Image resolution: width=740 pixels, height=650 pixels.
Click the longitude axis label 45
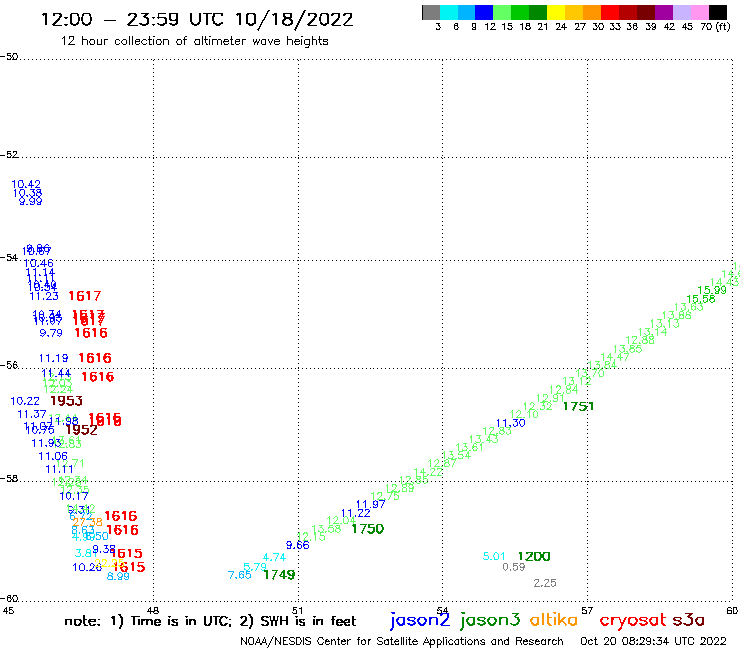coord(8,610)
